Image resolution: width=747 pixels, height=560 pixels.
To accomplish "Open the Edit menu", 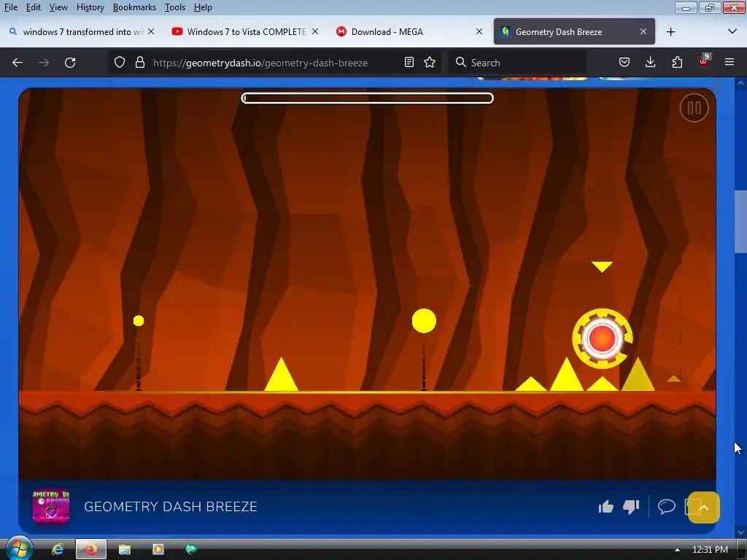I will [34, 7].
